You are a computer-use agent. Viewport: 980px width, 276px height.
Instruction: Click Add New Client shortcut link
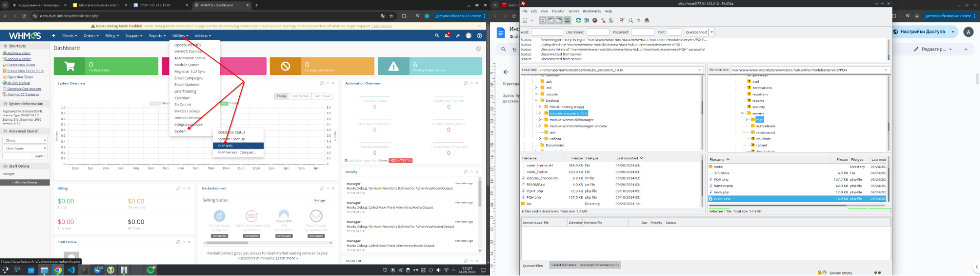tap(19, 53)
